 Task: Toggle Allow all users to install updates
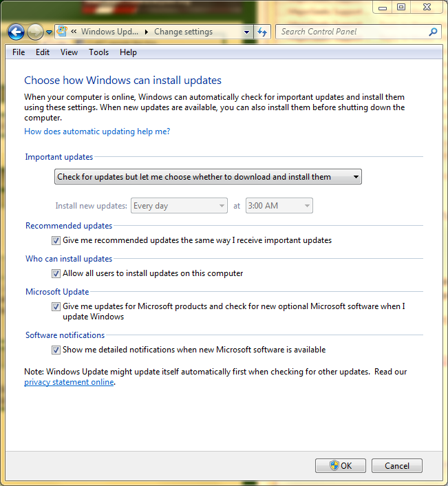[x=56, y=274]
